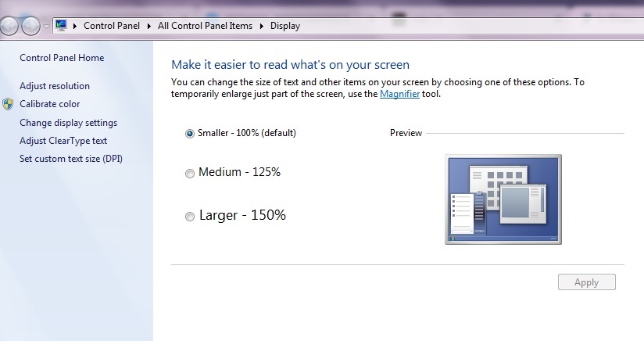The image size is (644, 341).
Task: Open the Magnifier tool link
Action: 399,94
